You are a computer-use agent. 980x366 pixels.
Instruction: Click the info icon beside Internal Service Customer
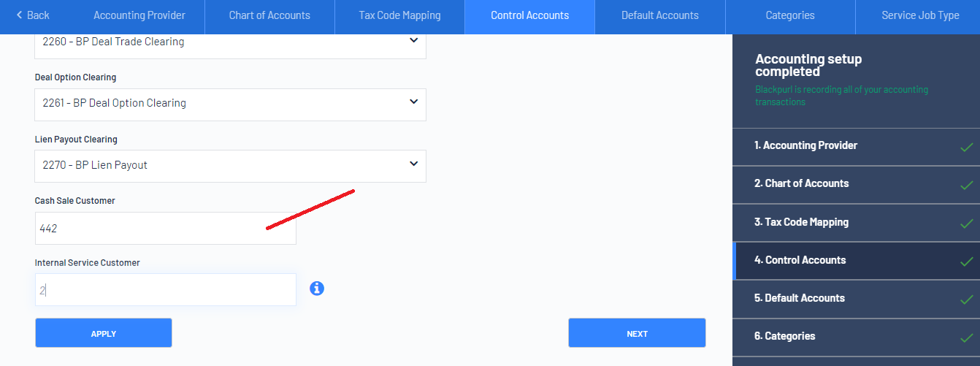317,289
